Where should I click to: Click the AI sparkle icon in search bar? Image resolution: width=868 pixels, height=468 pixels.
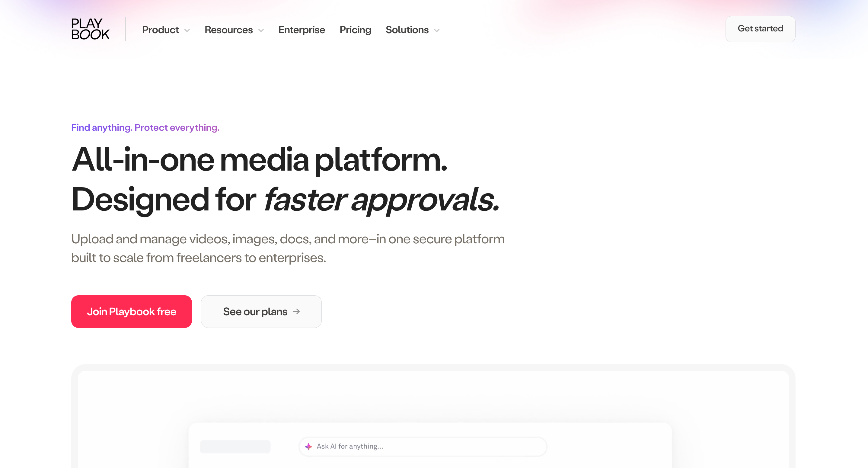tap(308, 447)
